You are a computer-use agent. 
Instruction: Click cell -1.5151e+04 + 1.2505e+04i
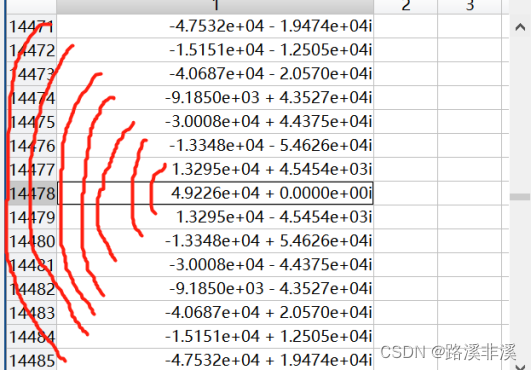215,336
